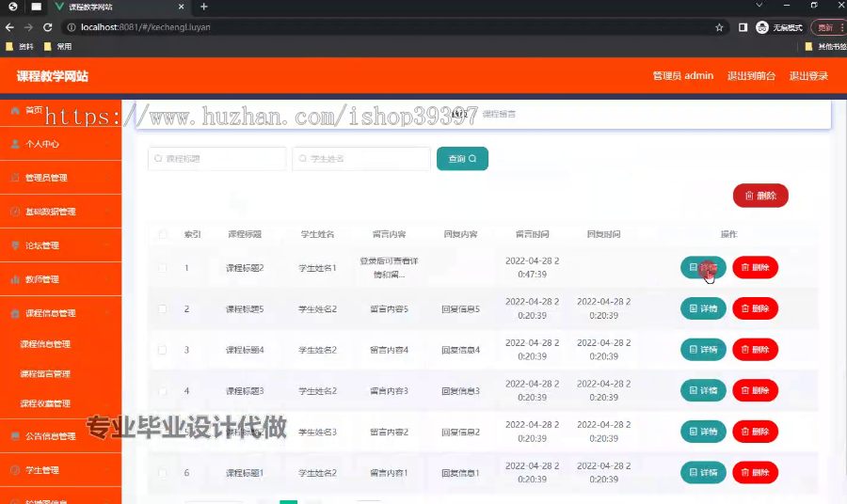Viewport: 847px width, 504px height.
Task: Click the 查询 search button
Action: tap(462, 159)
